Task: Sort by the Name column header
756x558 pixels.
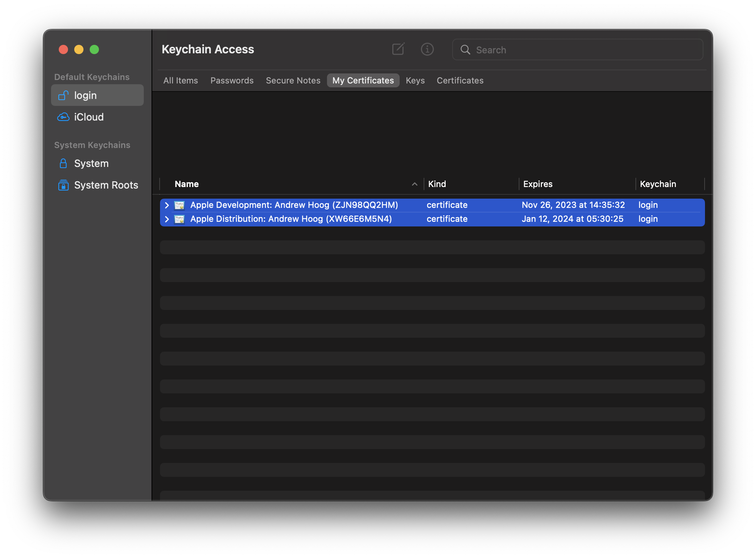Action: point(187,184)
